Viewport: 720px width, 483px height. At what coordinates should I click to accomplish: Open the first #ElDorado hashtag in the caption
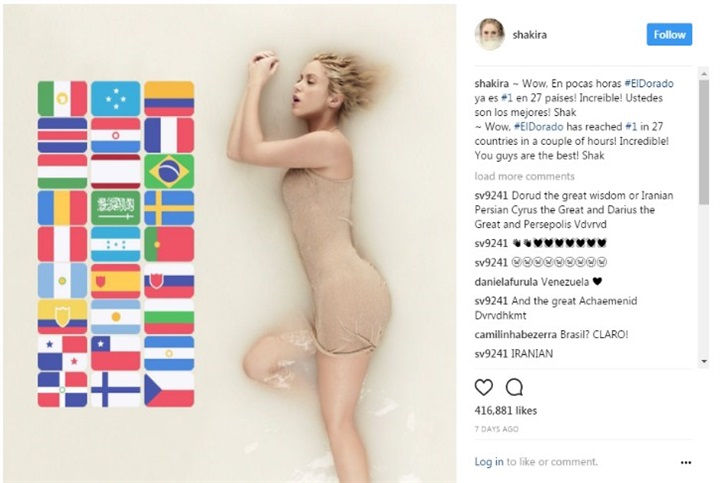648,84
